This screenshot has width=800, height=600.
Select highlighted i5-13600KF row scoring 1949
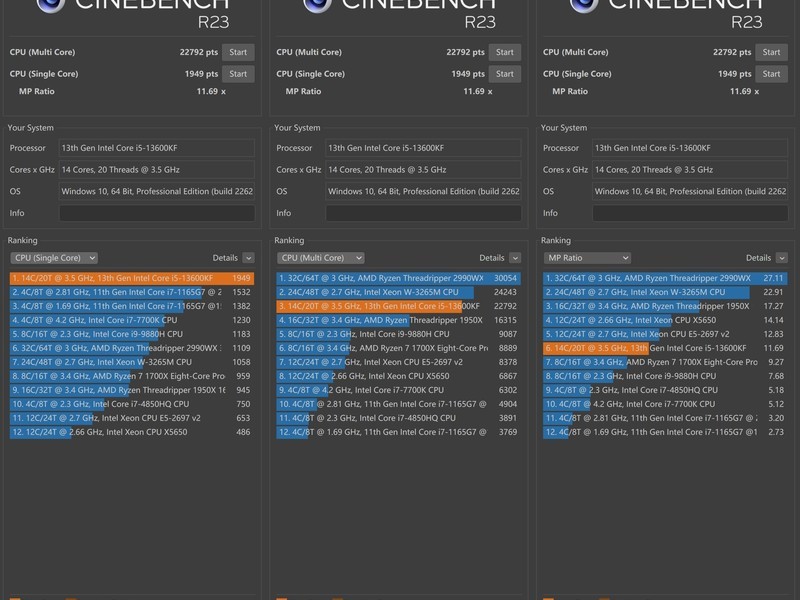(x=132, y=279)
